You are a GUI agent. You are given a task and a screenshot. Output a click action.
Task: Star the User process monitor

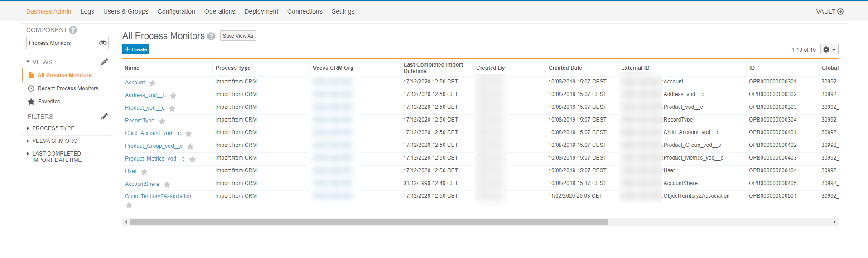[145, 172]
